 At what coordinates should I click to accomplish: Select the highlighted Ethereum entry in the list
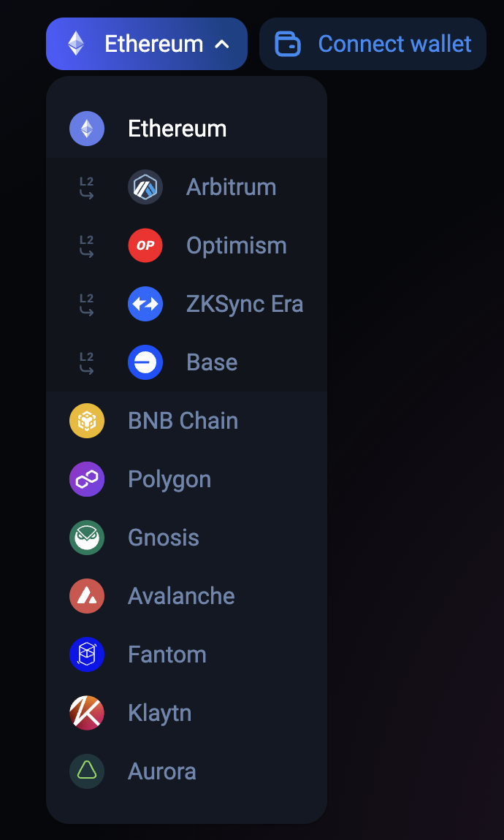[x=177, y=129]
